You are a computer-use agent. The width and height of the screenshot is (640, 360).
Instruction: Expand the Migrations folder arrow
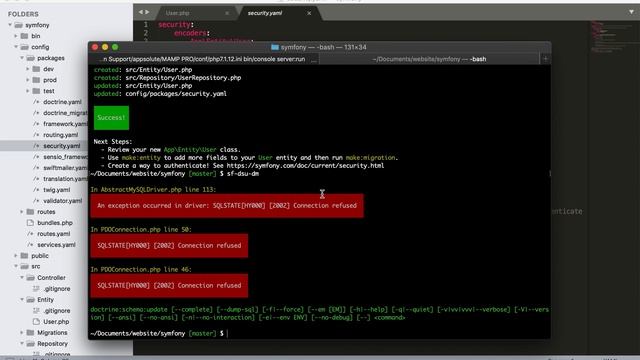pos(22,333)
